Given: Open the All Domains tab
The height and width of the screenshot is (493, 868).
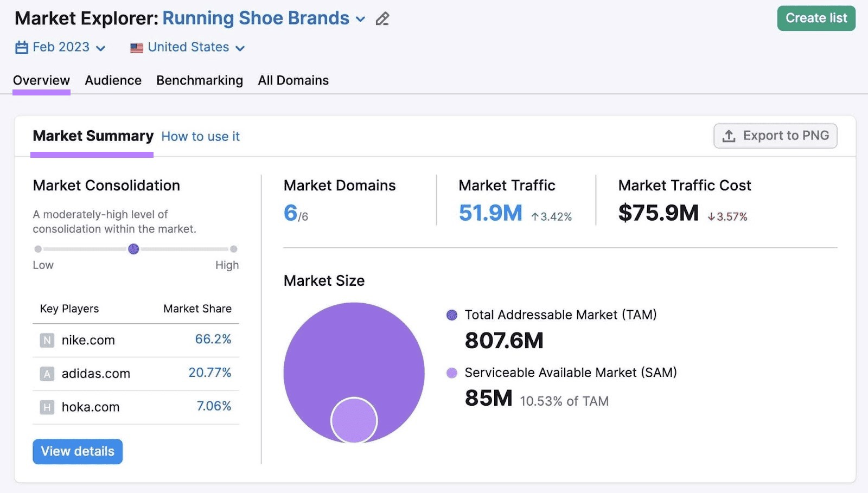Looking at the screenshot, I should (293, 80).
